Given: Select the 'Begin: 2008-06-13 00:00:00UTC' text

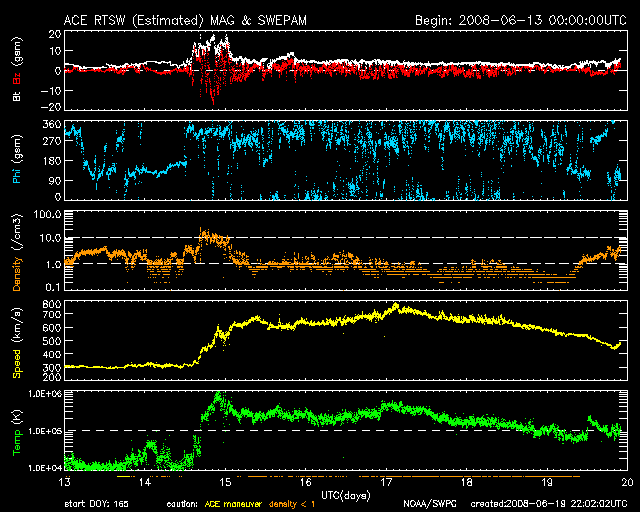Looking at the screenshot, I should (x=521, y=20).
